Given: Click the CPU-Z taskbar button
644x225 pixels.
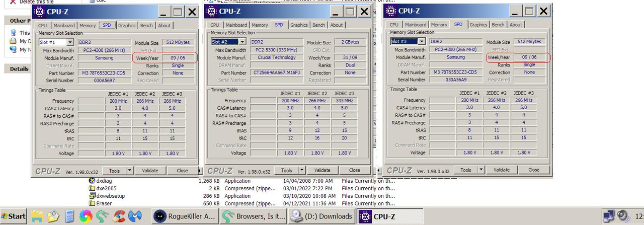Looking at the screenshot, I should 390,216.
